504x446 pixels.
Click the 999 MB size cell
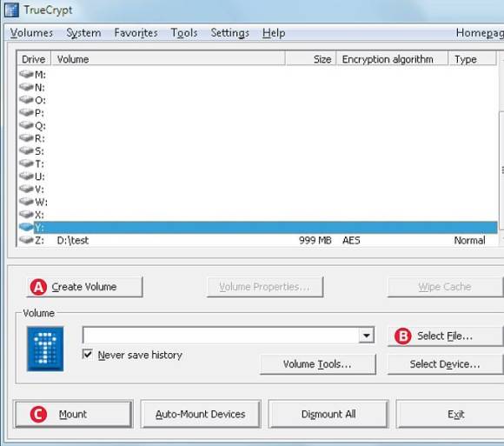[x=315, y=241]
